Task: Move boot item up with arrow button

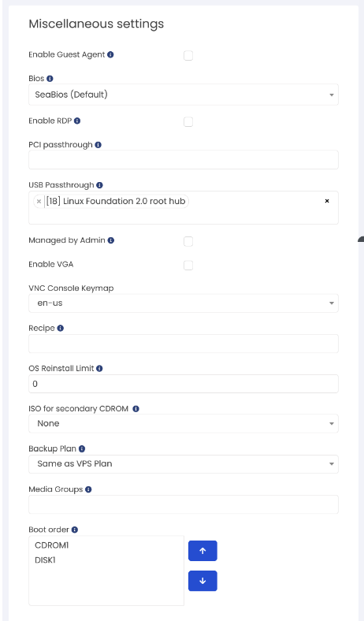Action: point(202,551)
